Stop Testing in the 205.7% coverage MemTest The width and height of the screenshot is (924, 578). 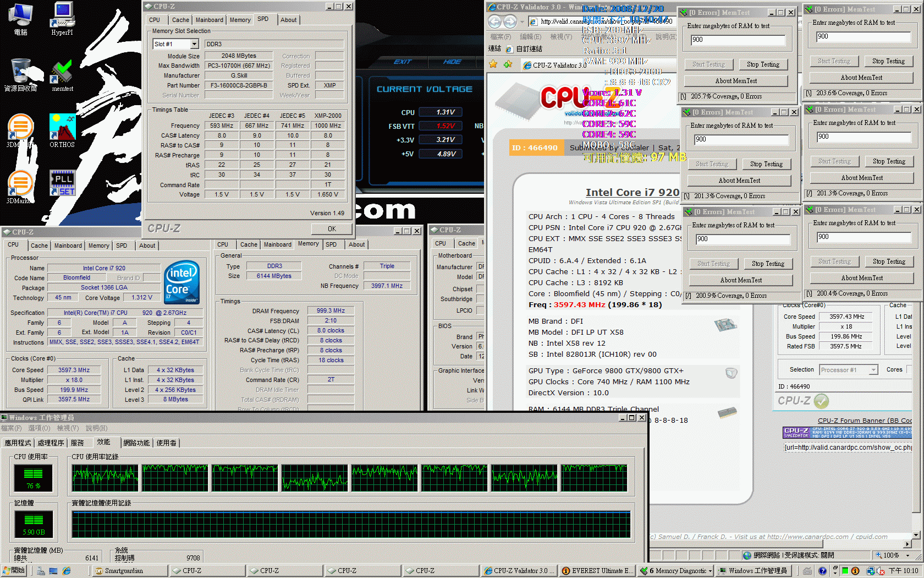[762, 64]
